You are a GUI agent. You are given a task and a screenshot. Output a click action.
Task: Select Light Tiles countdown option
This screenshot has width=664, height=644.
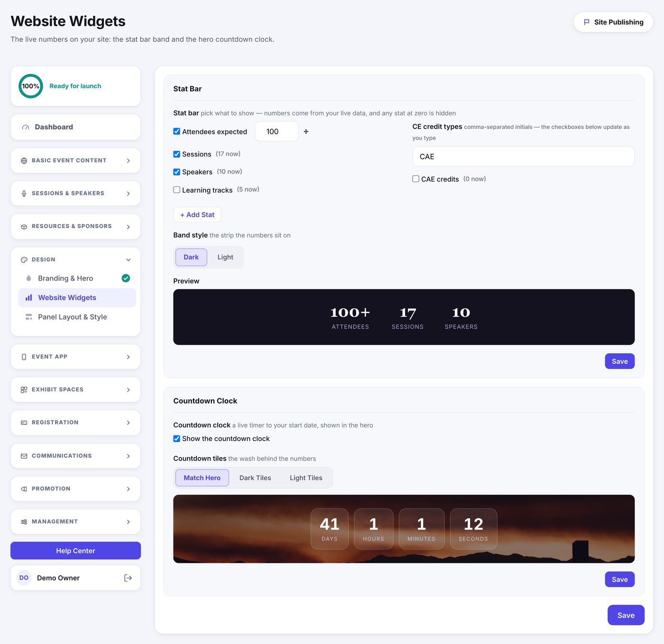pos(306,478)
